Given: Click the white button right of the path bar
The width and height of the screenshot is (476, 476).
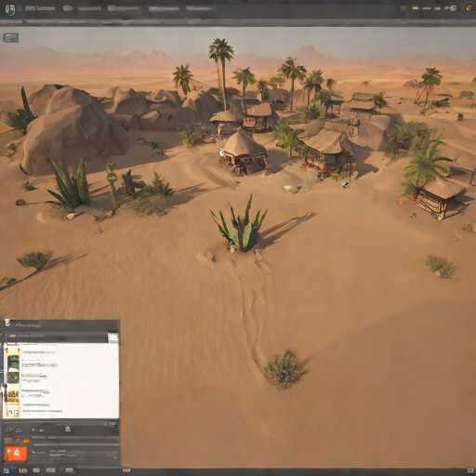Looking at the screenshot, I should point(112,337).
